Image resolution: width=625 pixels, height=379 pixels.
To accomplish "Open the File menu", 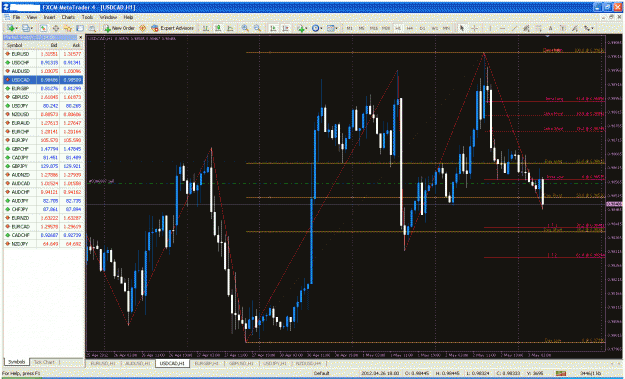I will click(x=16, y=18).
